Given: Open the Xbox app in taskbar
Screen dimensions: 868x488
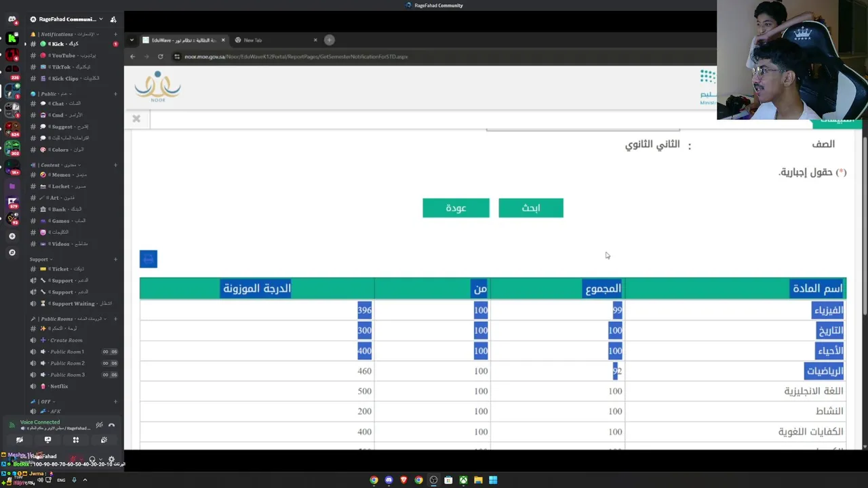Looking at the screenshot, I should coord(463,480).
